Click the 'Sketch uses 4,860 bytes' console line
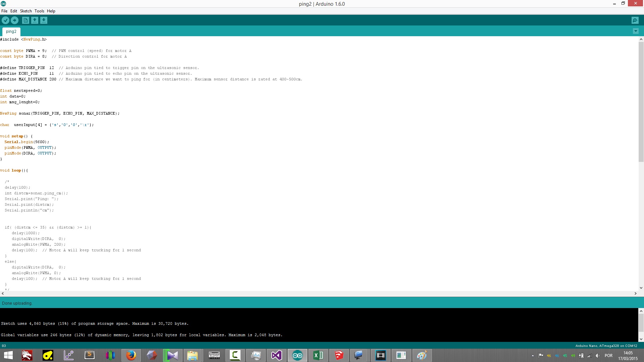Viewport: 644px width, 362px height. [95, 323]
